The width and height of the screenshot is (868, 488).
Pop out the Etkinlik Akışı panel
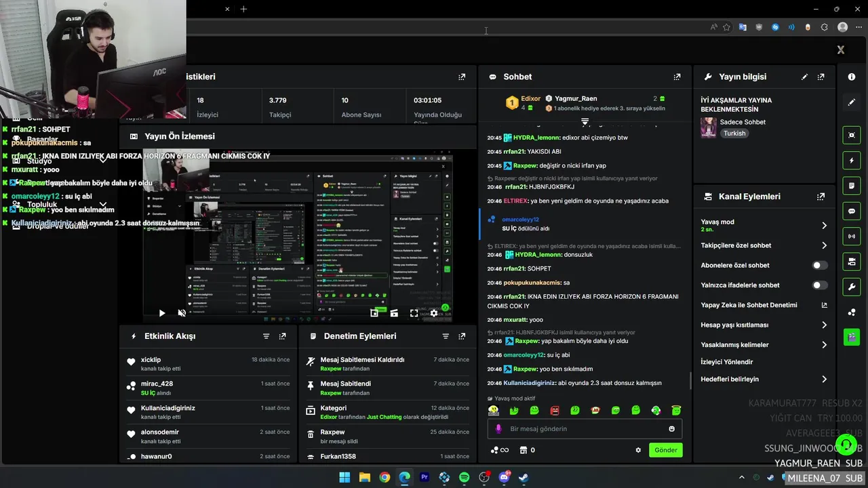click(283, 336)
